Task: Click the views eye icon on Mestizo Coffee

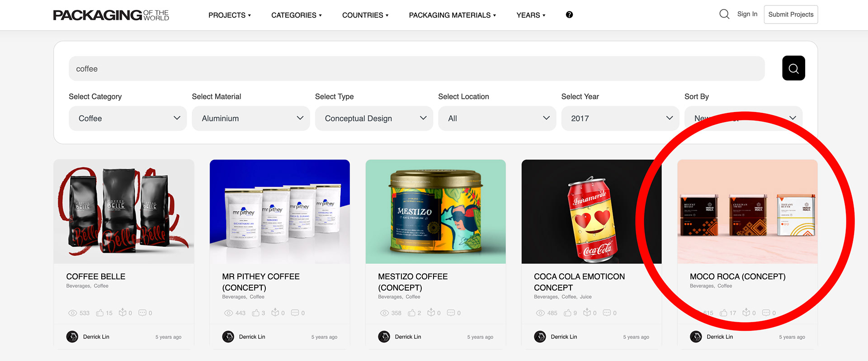Action: (384, 313)
